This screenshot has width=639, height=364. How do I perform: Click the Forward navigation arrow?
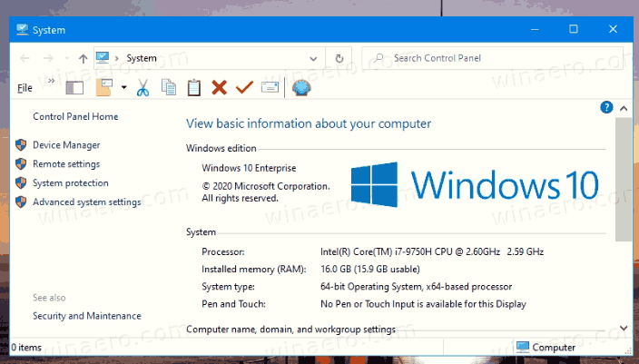(x=48, y=58)
